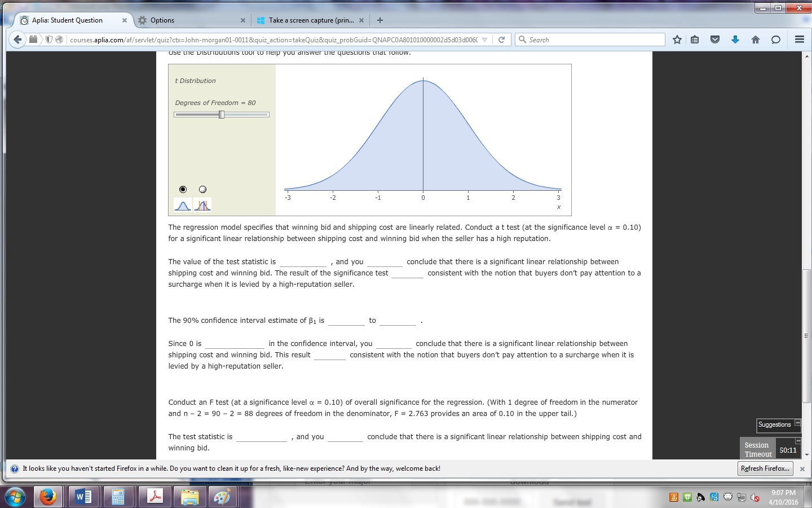The image size is (812, 508).
Task: Open bookmarks sidebar icon next to star
Action: click(x=695, y=39)
